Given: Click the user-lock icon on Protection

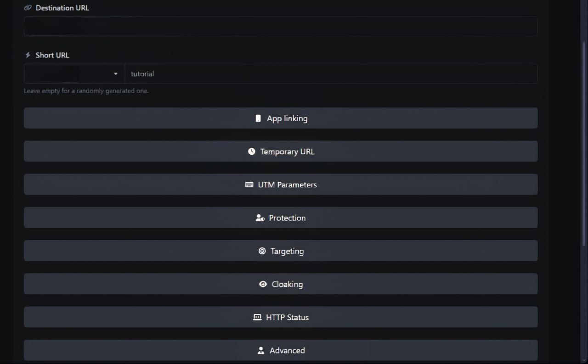Looking at the screenshot, I should [x=260, y=218].
